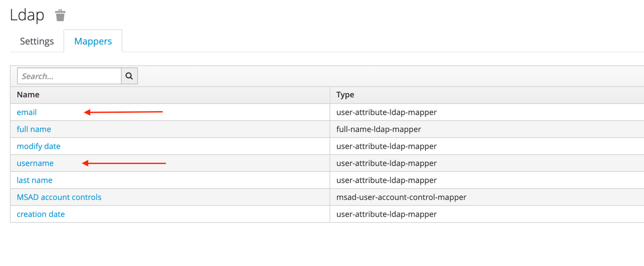The image size is (644, 266).
Task: Click the magnifying glass search button
Action: (x=129, y=76)
